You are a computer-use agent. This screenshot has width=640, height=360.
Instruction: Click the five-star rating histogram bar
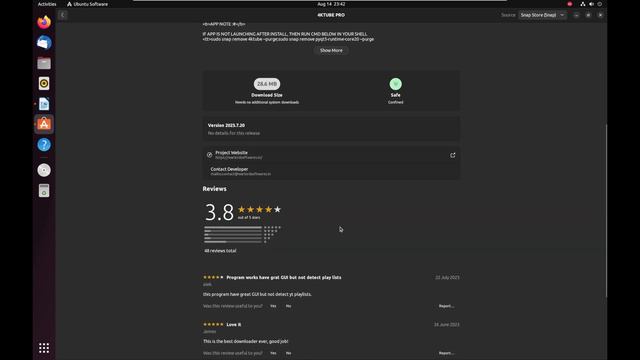tap(233, 227)
